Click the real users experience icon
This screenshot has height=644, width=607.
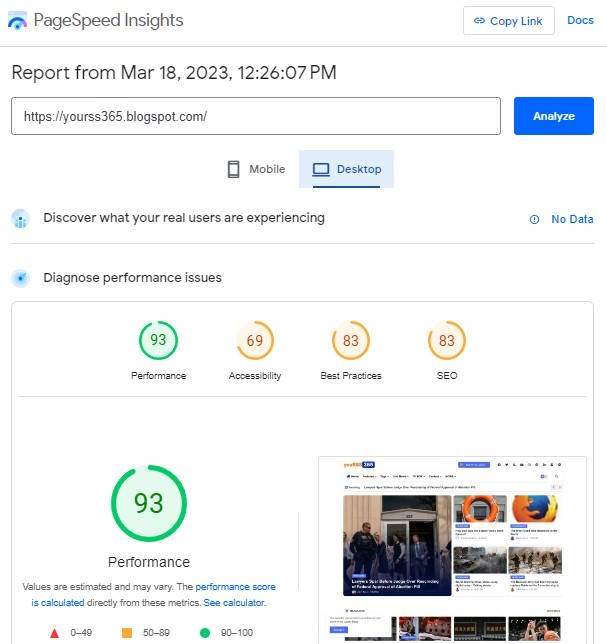(x=20, y=218)
